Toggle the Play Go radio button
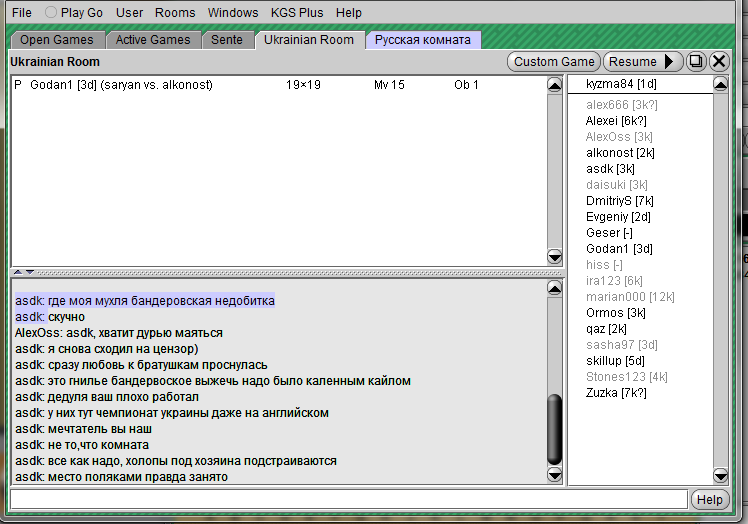The image size is (748, 524). click(52, 13)
